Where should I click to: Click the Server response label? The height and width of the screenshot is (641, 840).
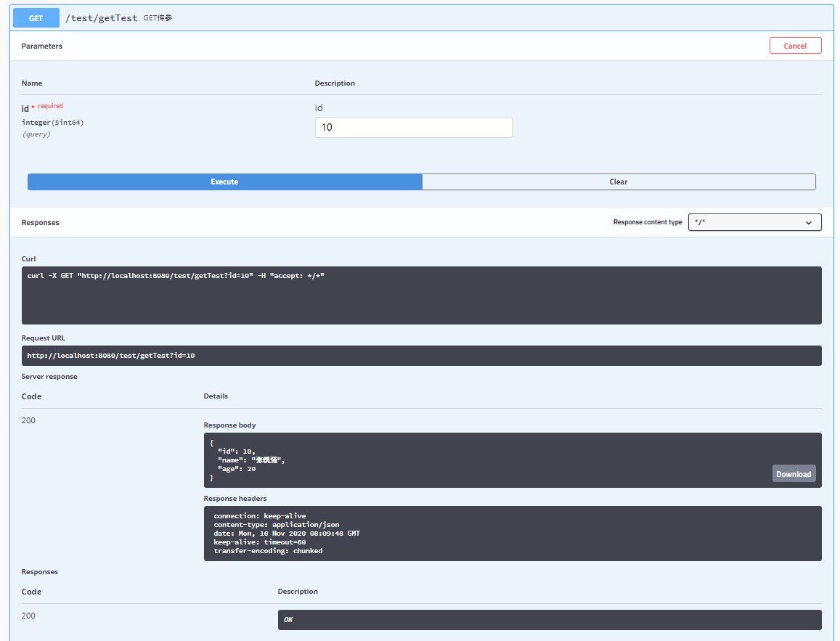(x=49, y=377)
